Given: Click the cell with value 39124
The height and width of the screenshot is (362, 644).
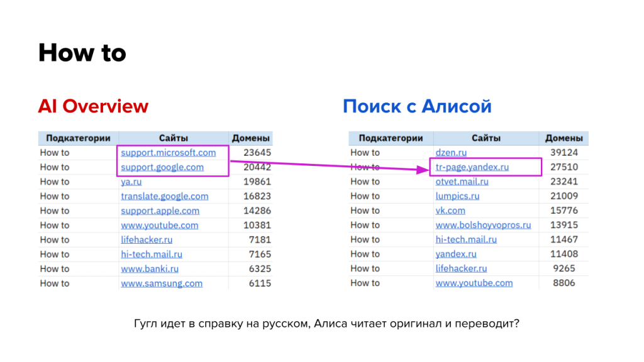Looking at the screenshot, I should (564, 153).
